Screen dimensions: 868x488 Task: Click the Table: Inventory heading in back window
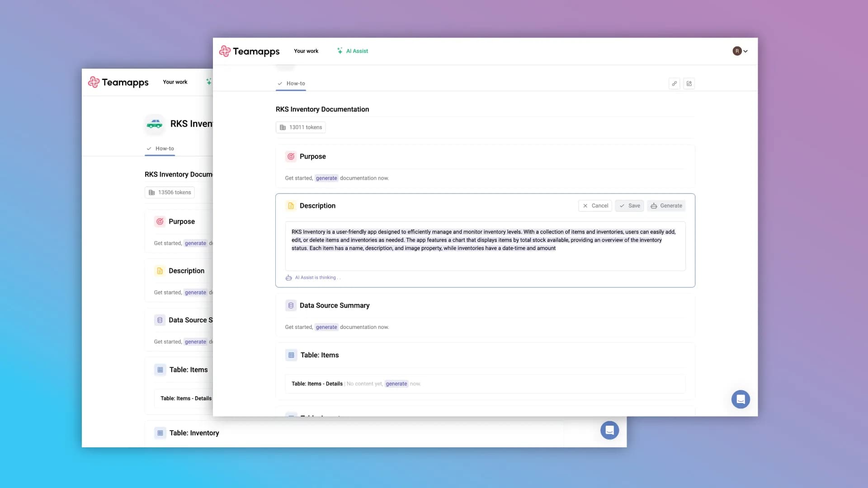(194, 433)
